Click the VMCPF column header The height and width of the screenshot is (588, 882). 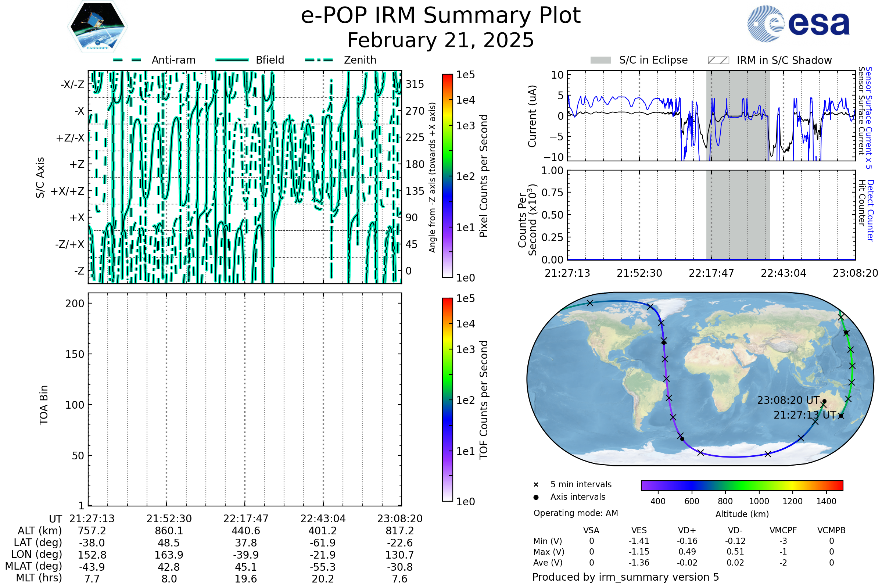[x=783, y=531]
